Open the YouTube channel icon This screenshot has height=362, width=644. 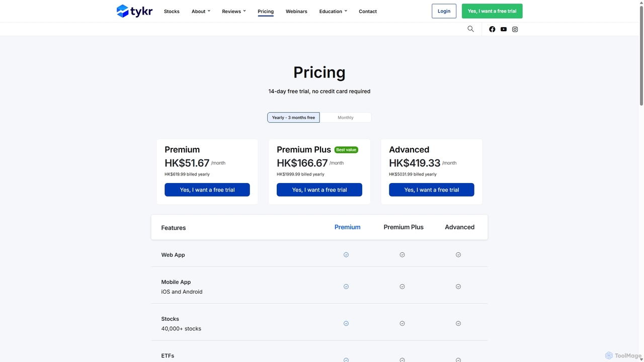(504, 29)
